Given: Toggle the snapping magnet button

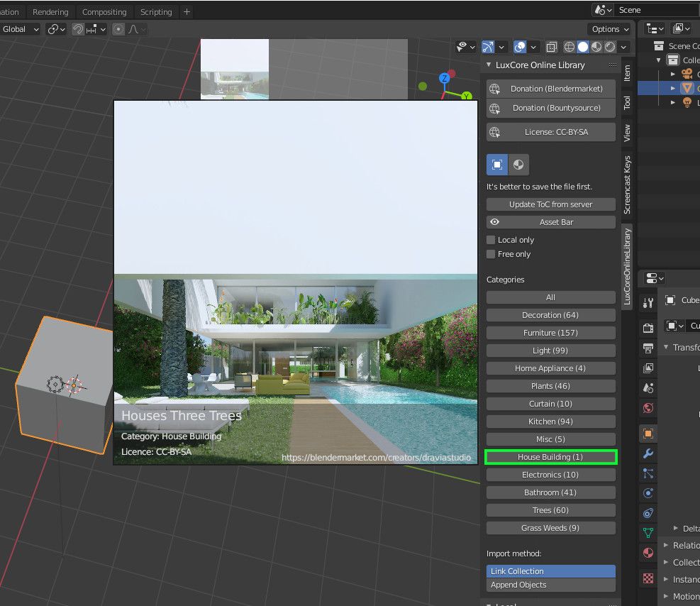Looking at the screenshot, I should 78,29.
